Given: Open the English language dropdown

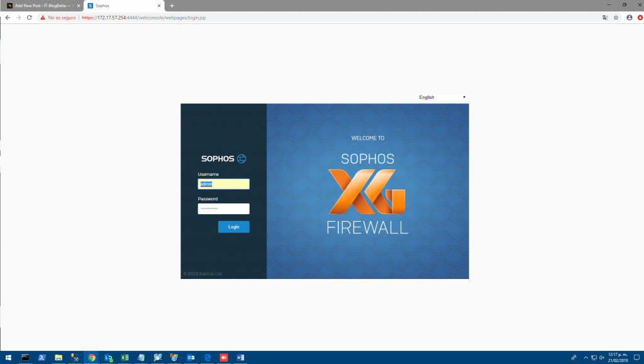Looking at the screenshot, I should [442, 98].
